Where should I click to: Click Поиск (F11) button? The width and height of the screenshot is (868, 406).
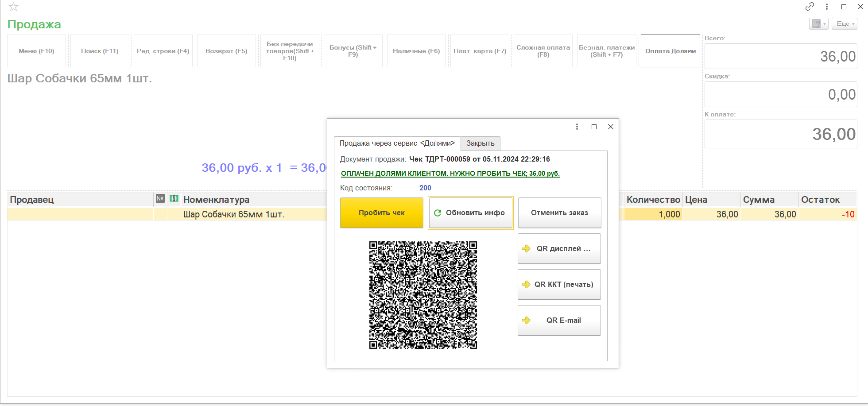[100, 51]
